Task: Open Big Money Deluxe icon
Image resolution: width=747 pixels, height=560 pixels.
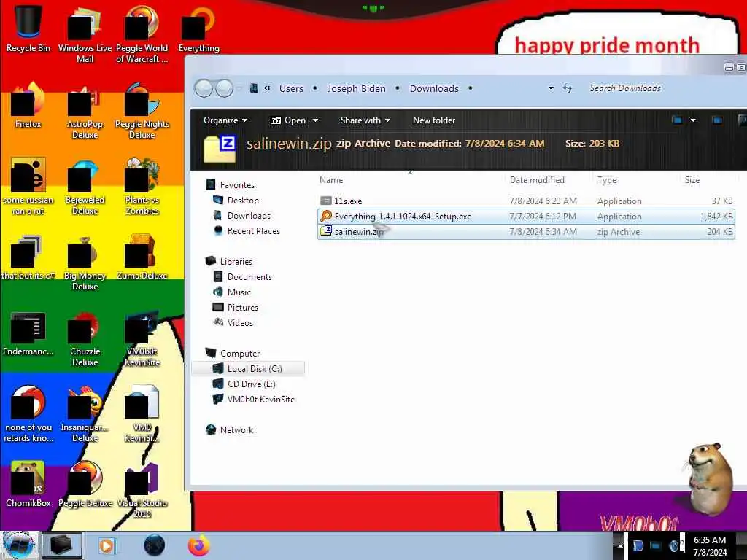Action: pos(85,262)
